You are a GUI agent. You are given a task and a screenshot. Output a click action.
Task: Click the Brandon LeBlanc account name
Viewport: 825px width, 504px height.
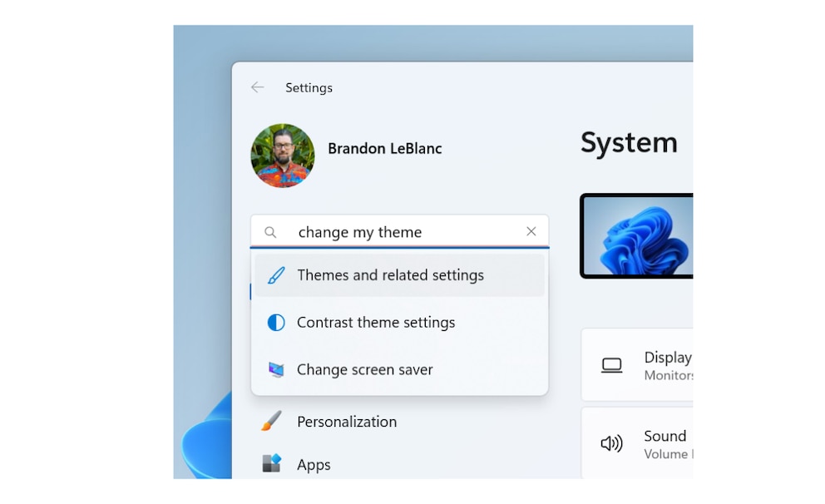pos(384,149)
